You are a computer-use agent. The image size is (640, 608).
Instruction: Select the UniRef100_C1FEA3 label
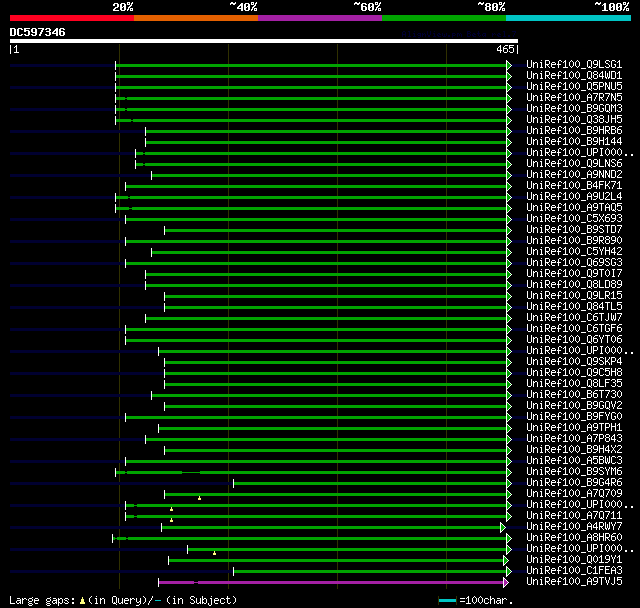pyautogui.click(x=574, y=571)
